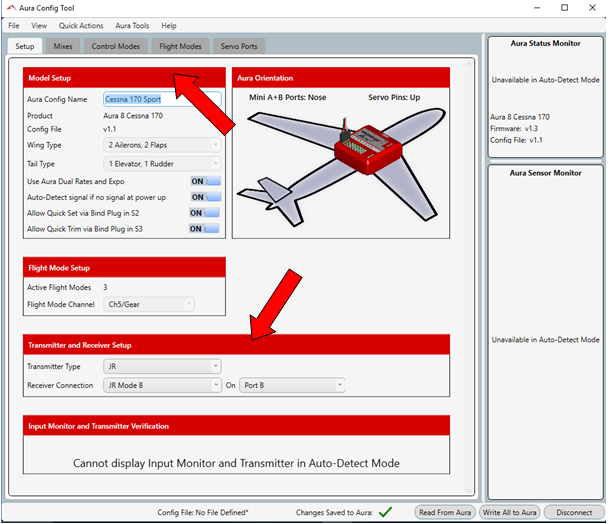Toggle Use Aura Dual Rates and Expo

pos(204,181)
